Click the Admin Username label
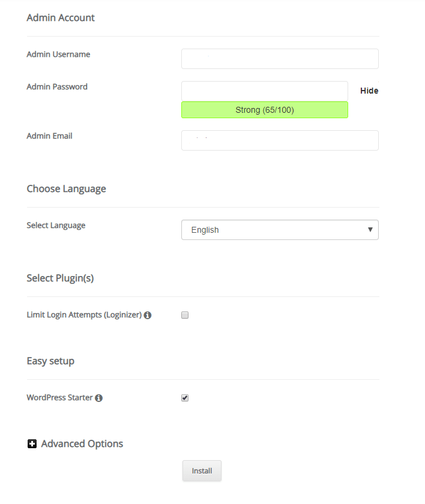Viewport: 425px width, 504px height. [x=58, y=55]
